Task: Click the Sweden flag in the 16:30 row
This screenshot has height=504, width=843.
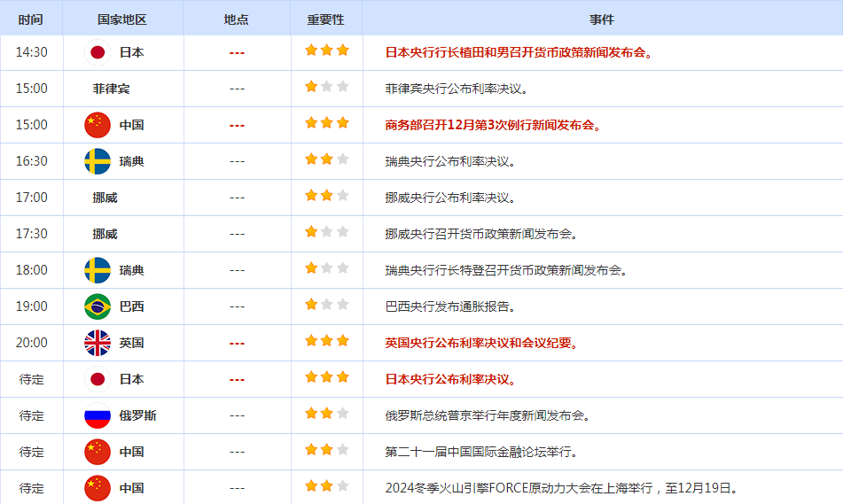Action: pos(98,161)
